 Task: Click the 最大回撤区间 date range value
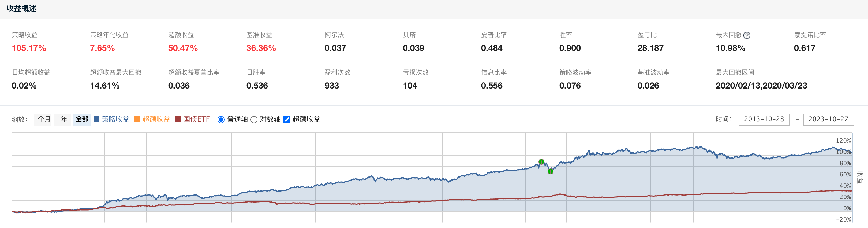(x=762, y=86)
